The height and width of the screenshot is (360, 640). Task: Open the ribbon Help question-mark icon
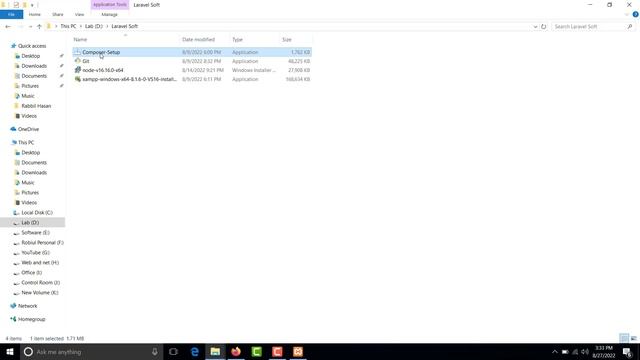click(x=636, y=14)
